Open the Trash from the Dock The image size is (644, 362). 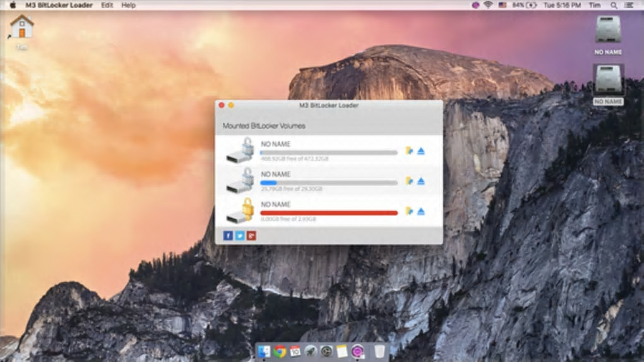tap(379, 352)
